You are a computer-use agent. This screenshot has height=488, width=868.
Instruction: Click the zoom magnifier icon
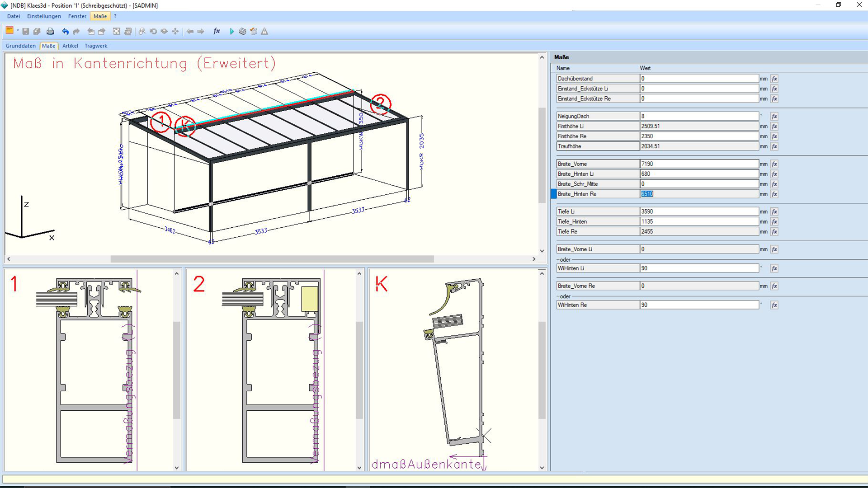tap(142, 31)
